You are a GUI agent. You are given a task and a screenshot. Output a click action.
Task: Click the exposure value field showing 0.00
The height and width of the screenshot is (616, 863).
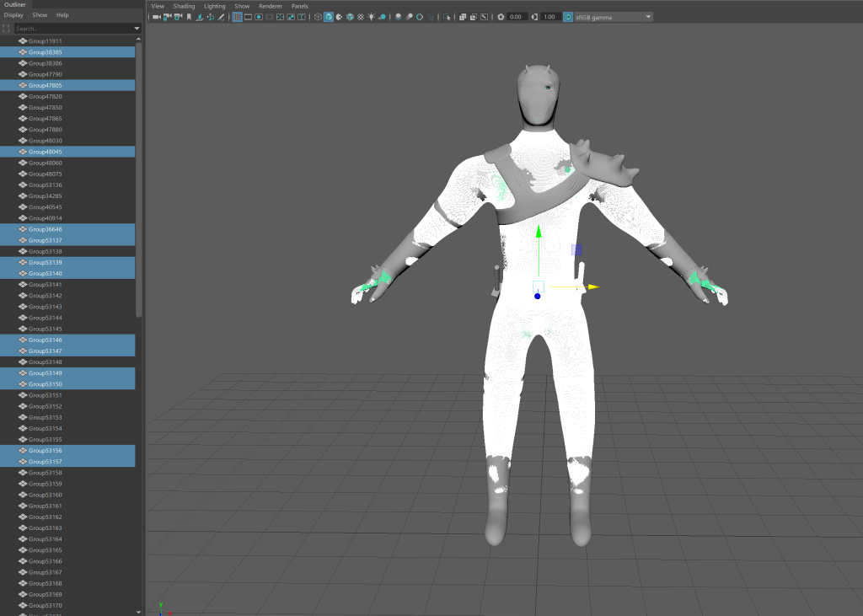(x=517, y=17)
